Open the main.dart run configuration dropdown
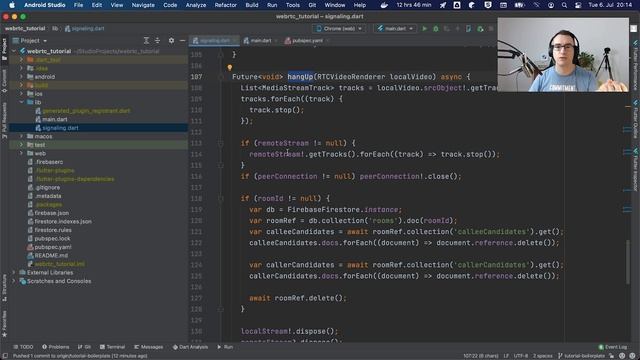 pyautogui.click(x=395, y=29)
